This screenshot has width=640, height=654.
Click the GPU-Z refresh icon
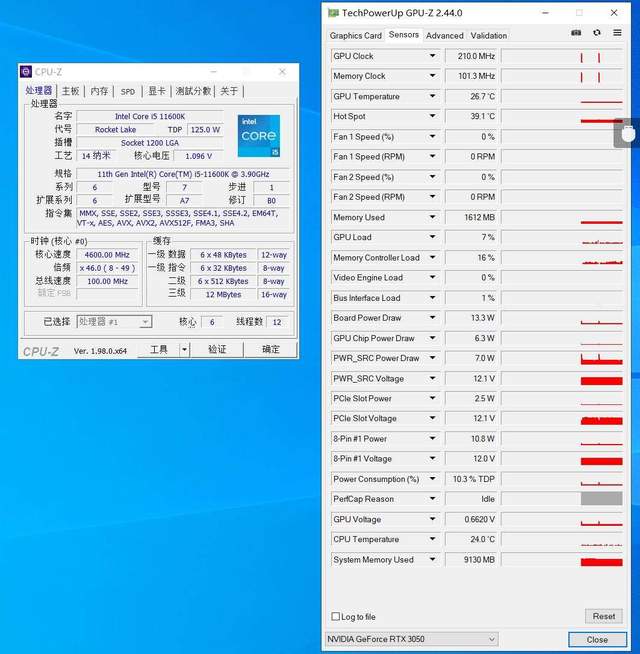(x=597, y=33)
